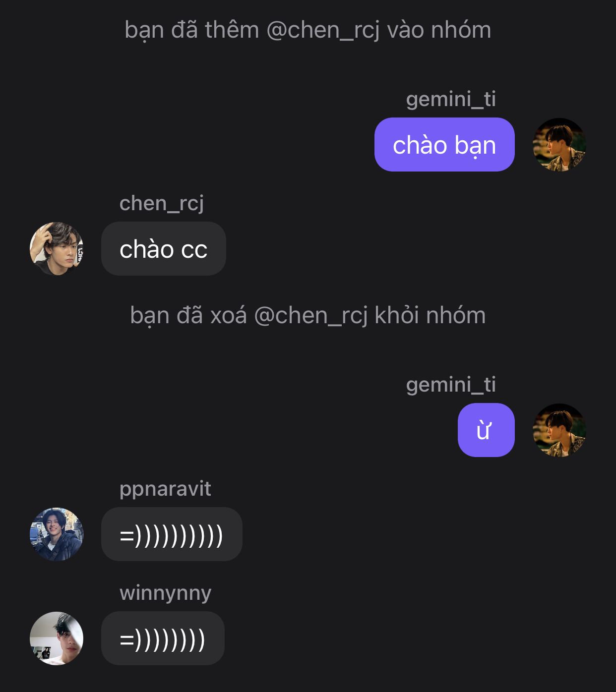Select ppnaravit's '=))))))))))' message bubble
Viewport: 616px width, 692px height.
point(172,534)
